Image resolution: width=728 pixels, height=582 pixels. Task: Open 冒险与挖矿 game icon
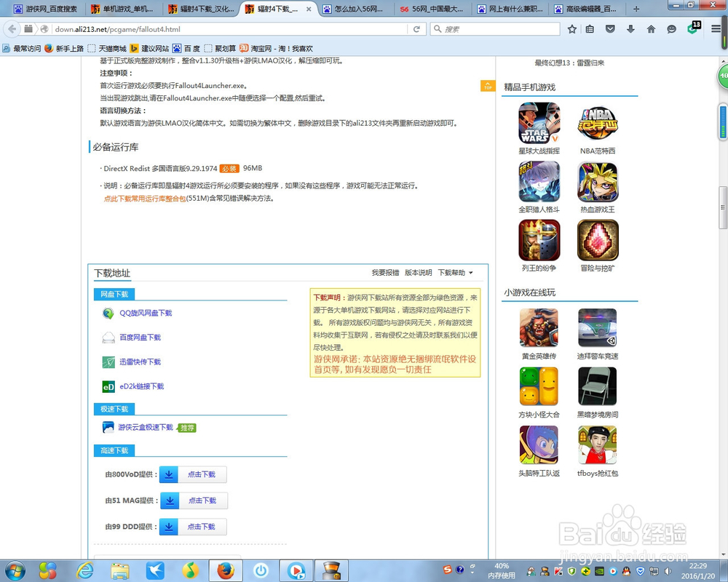tap(598, 240)
